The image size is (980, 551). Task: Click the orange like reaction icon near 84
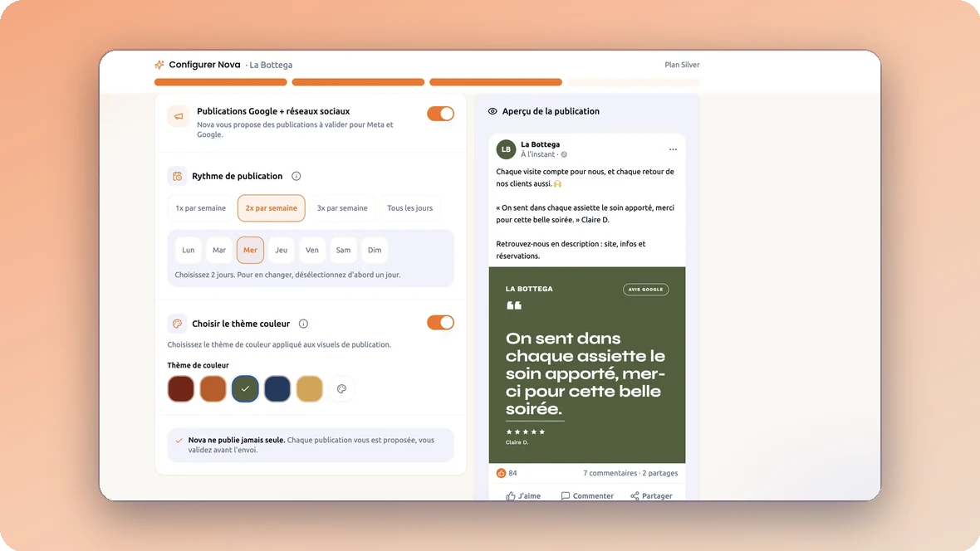coord(501,473)
